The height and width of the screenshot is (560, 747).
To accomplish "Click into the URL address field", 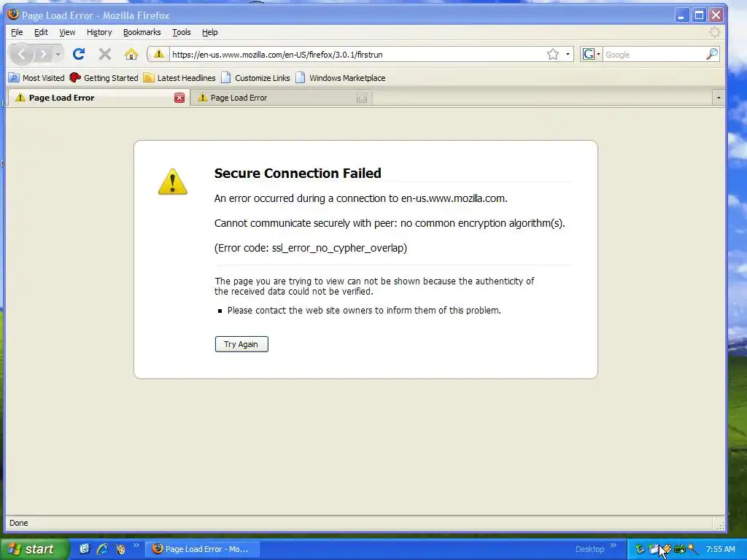I will click(356, 54).
